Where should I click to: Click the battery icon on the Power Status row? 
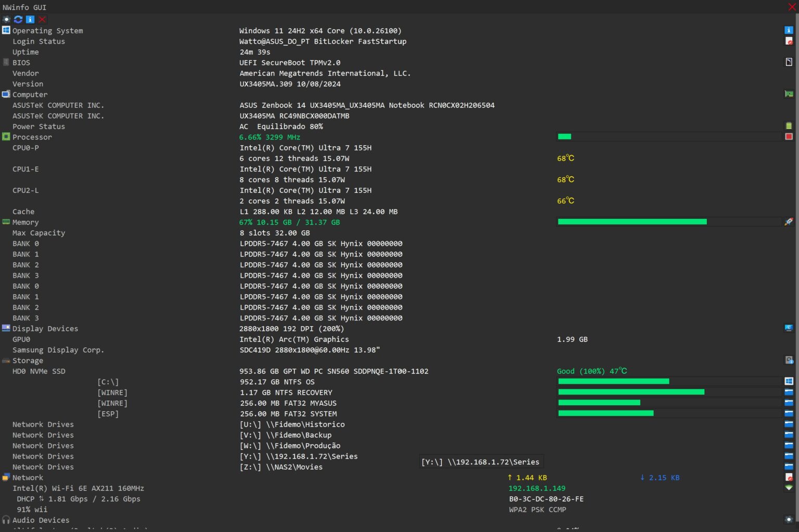tap(789, 126)
